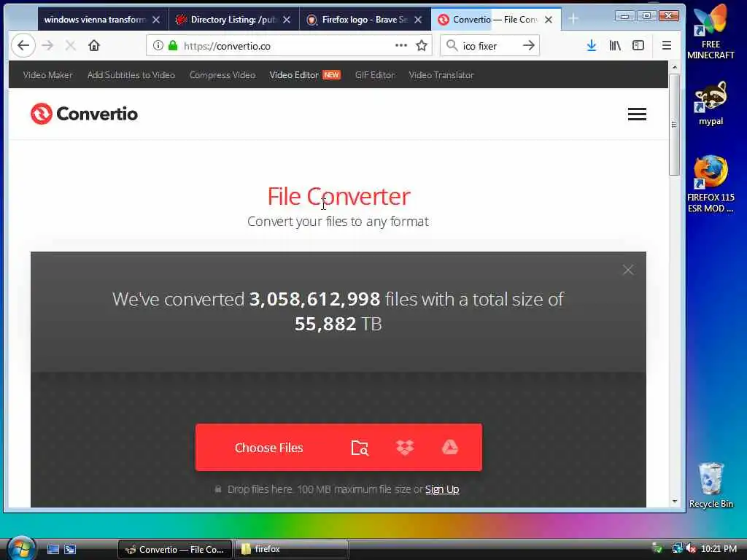Open the Library bookshelf icon
This screenshot has height=560, width=747.
click(615, 46)
